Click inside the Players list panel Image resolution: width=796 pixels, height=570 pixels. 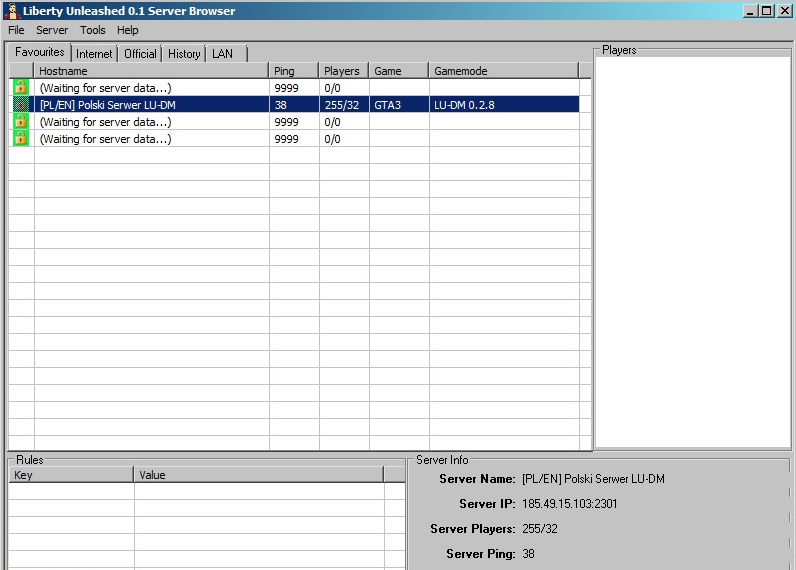(x=692, y=252)
